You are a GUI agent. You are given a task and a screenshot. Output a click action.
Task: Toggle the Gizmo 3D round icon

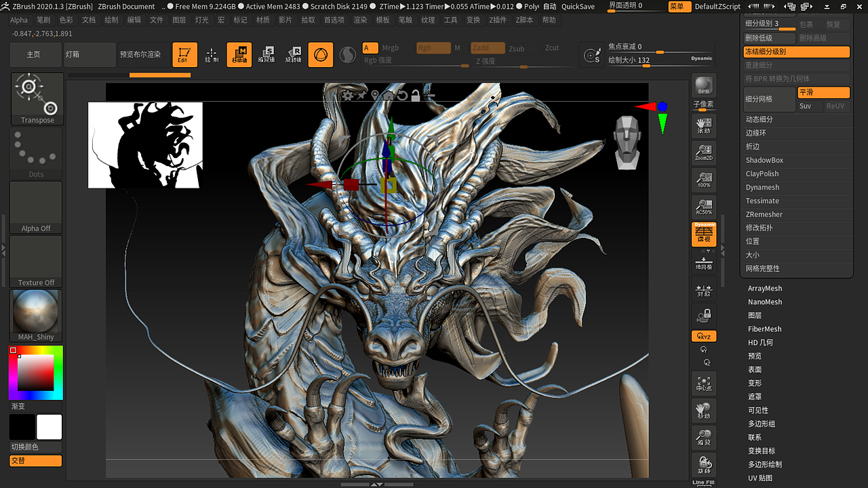tap(321, 55)
